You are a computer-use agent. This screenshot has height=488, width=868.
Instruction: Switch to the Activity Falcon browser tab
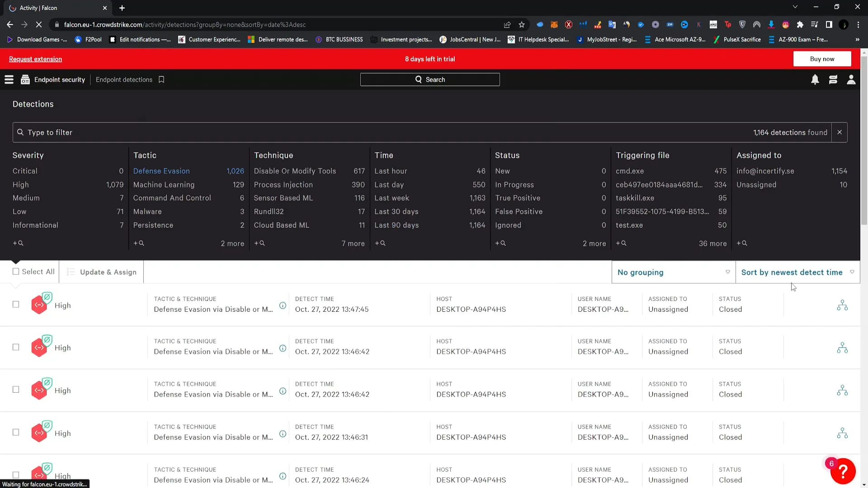tap(54, 8)
